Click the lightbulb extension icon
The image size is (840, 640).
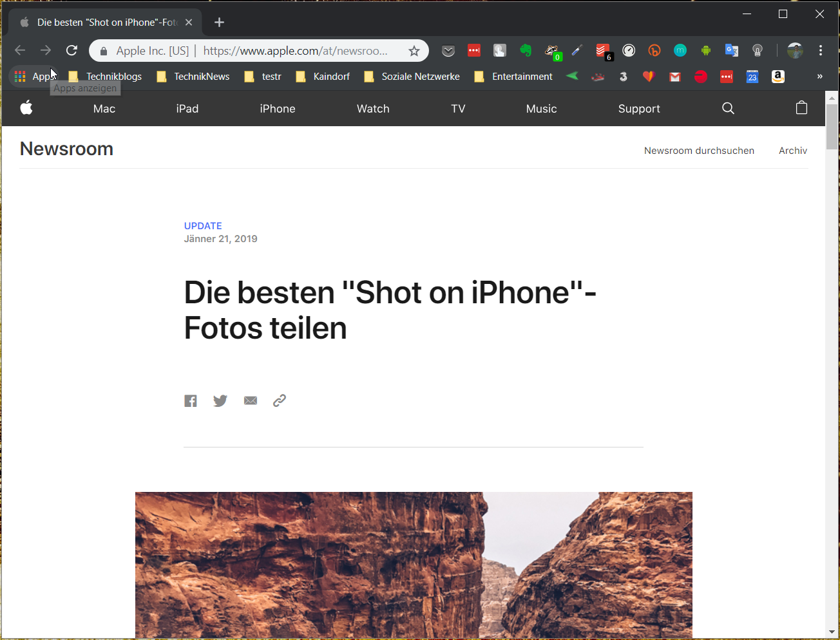click(x=758, y=51)
